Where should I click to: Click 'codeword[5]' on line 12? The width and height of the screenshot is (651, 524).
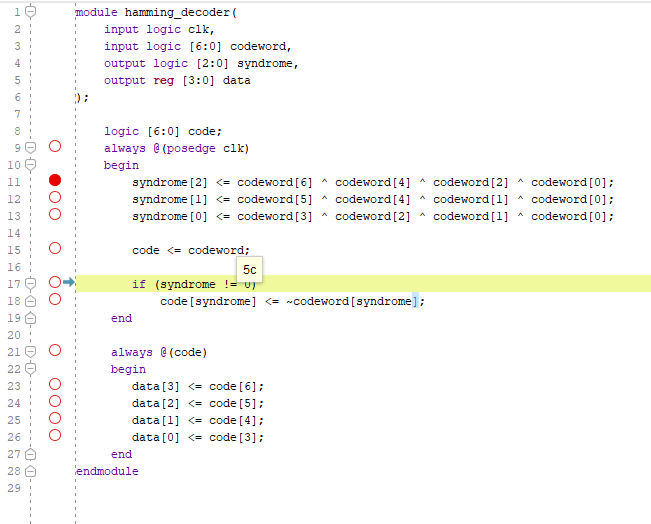275,200
